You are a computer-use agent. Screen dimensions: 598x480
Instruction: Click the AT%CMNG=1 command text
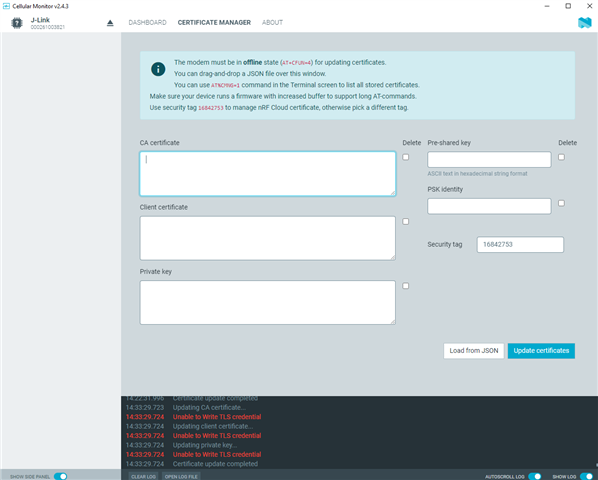(x=225, y=85)
